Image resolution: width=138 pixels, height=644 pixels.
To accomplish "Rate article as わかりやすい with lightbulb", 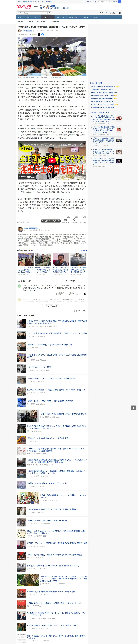I will 74,220.
